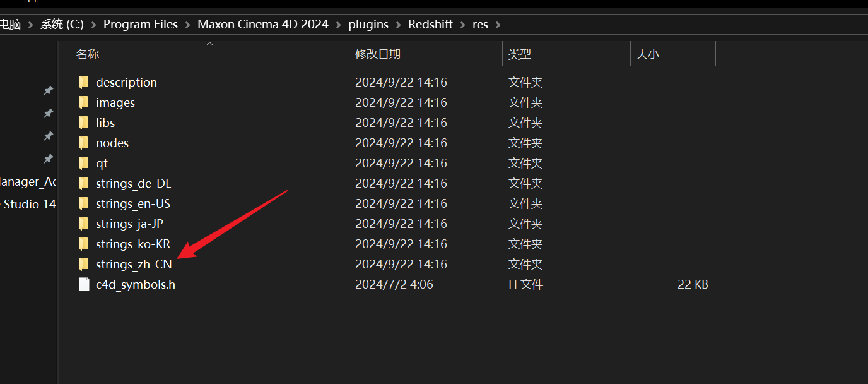Open the nodes folder

coord(112,143)
